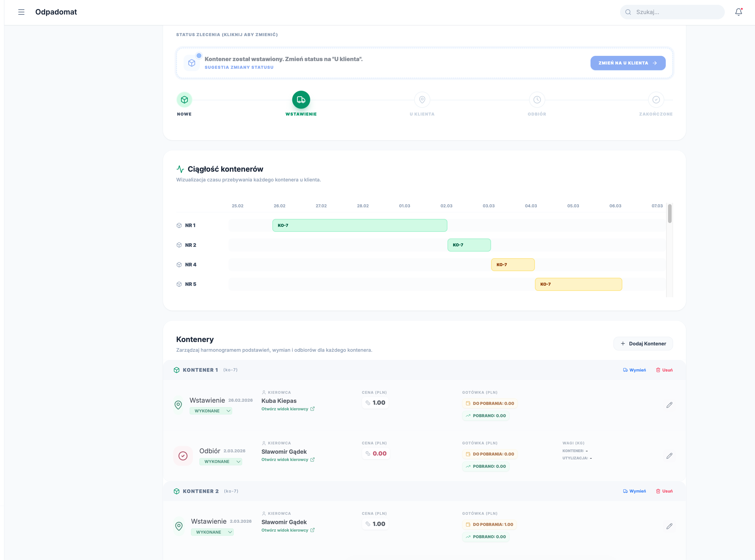Click the KO-7 bar in NR 2 row
Image resolution: width=755 pixels, height=560 pixels.
(x=469, y=245)
